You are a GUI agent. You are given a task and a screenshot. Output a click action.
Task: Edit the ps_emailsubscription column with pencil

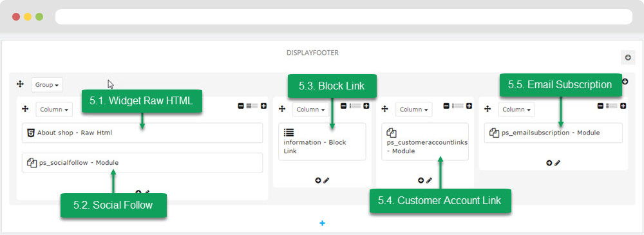coord(557,163)
